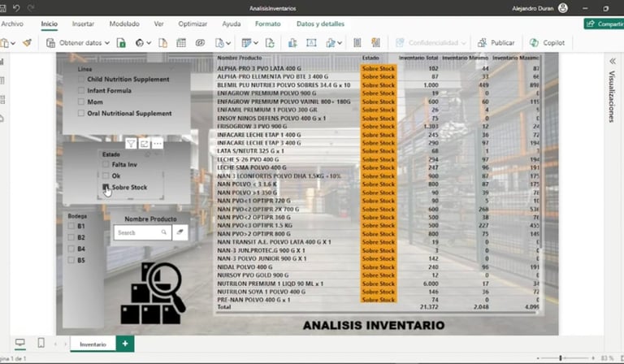This screenshot has height=364, width=624.
Task: Check the Child Nutrition Supplement box
Action: pyautogui.click(x=81, y=79)
